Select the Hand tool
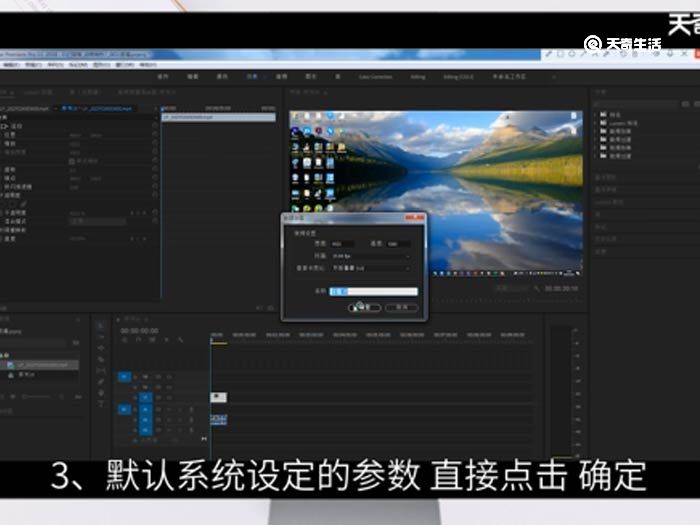Viewport: 700px width, 525px height. pos(101,393)
